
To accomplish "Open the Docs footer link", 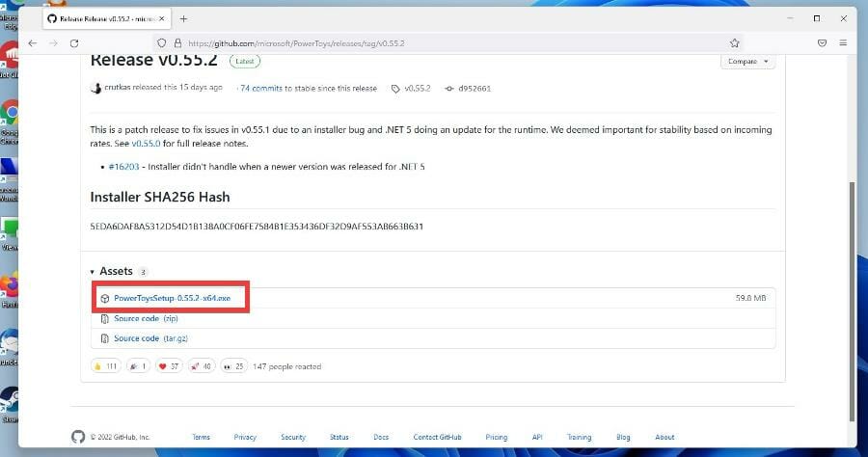I will click(x=381, y=437).
